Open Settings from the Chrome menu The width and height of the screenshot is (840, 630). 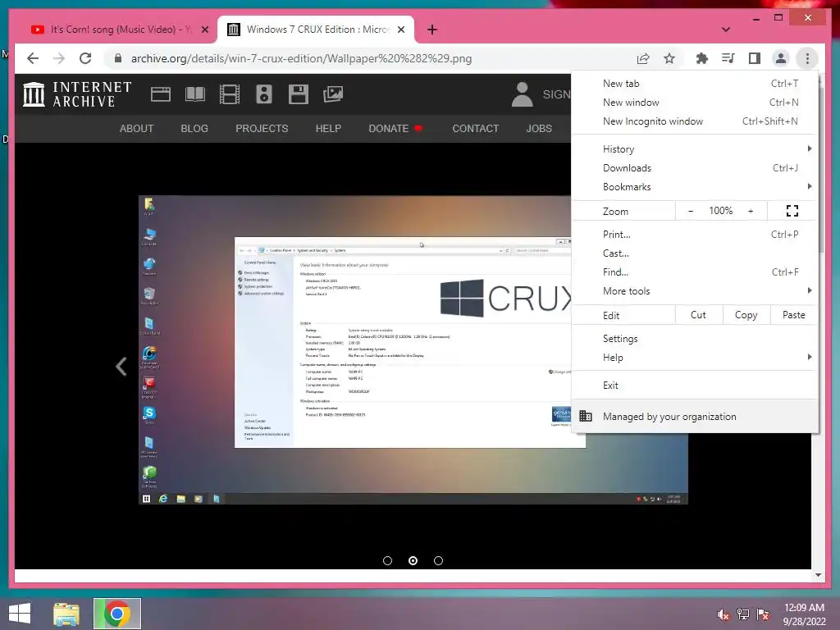point(695,339)
